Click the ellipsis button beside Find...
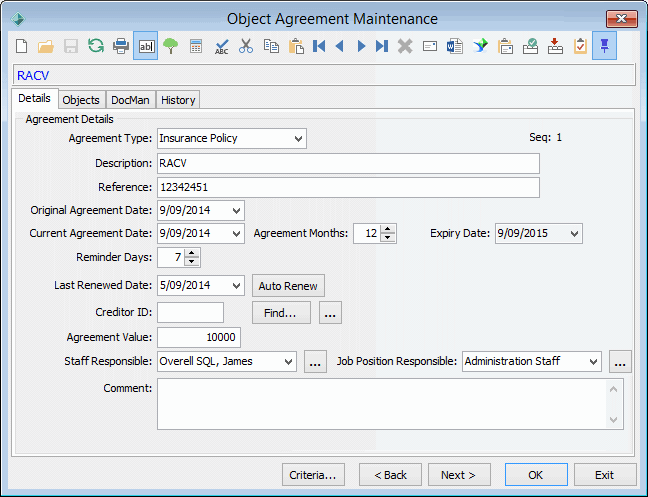The image size is (648, 497). pos(330,313)
